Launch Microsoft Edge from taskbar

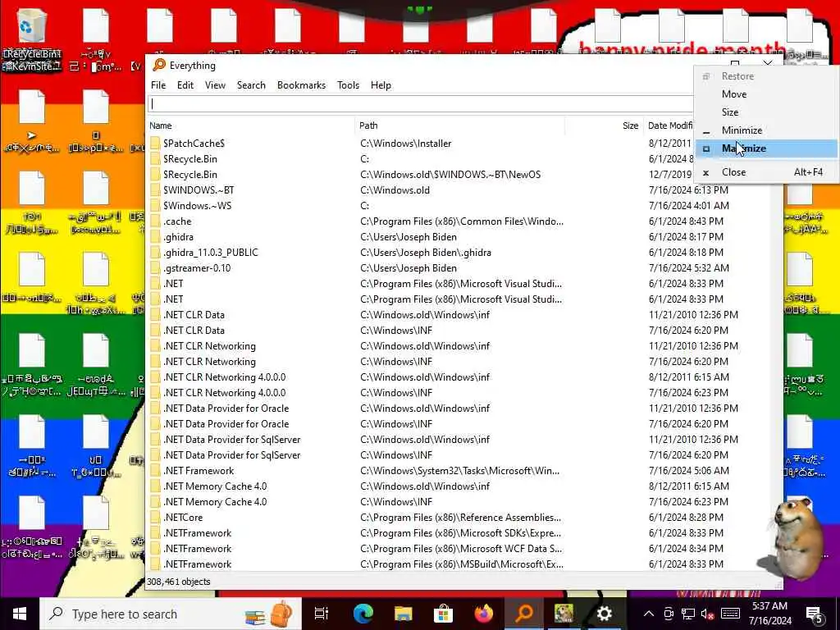tap(363, 614)
